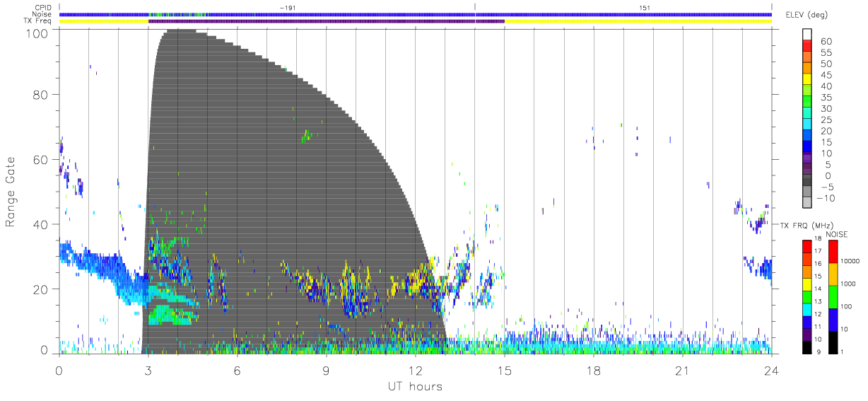Click the purple section of the TX Freq strip
Screen dimensions: 868x401
click(326, 21)
